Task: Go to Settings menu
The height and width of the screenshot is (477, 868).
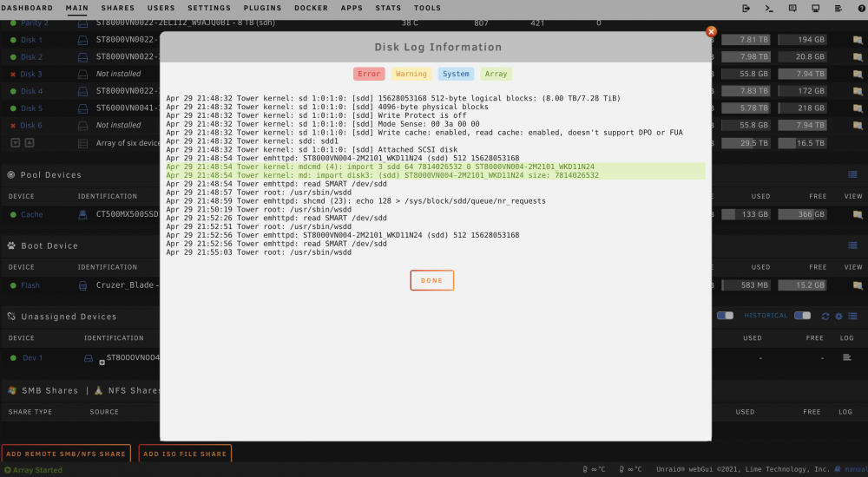Action: [209, 8]
